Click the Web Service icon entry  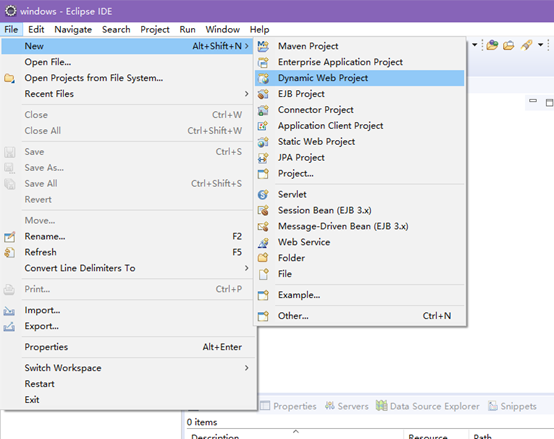[263, 242]
